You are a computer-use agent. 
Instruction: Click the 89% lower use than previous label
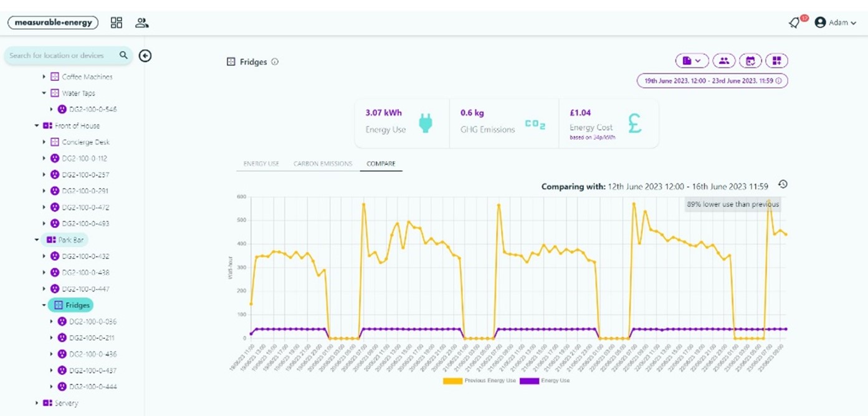tap(732, 204)
